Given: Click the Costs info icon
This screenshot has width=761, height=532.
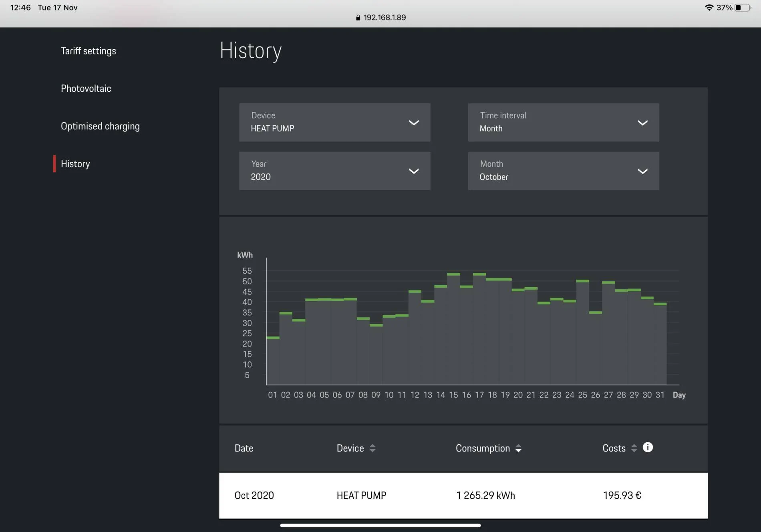Looking at the screenshot, I should click(x=648, y=447).
